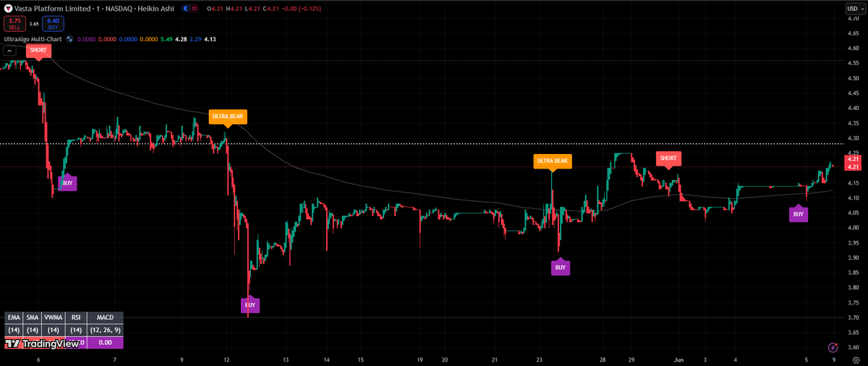Click the red 4.21 current price label

coord(854,167)
